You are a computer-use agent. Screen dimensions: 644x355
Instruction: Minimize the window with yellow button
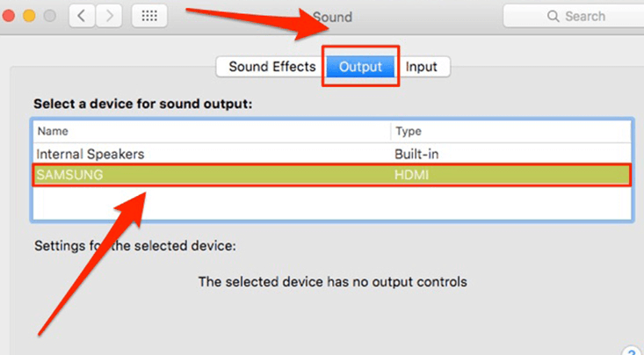tap(29, 16)
